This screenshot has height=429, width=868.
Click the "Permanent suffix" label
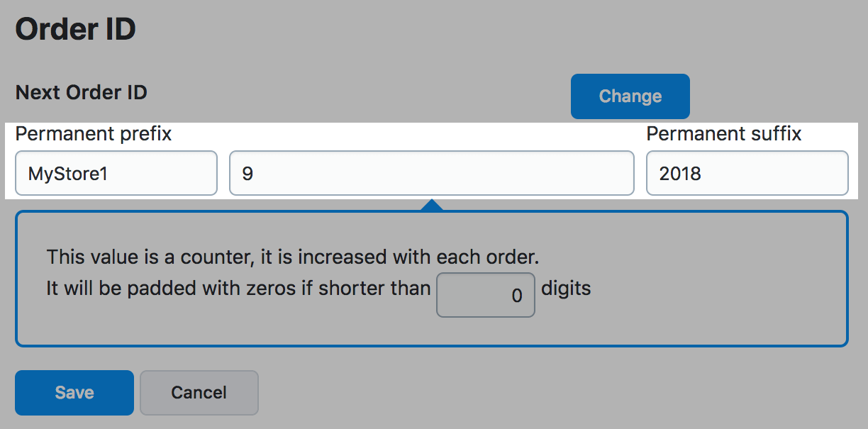point(724,133)
